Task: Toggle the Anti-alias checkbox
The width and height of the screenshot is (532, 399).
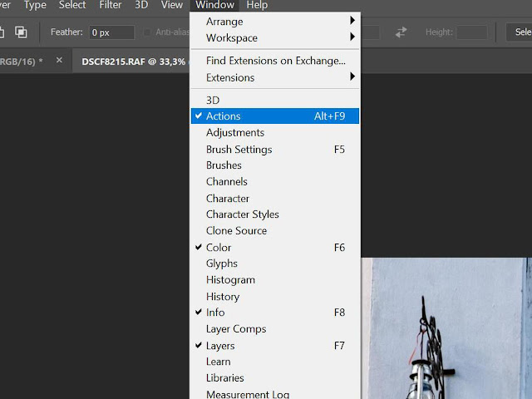Action: coord(147,32)
